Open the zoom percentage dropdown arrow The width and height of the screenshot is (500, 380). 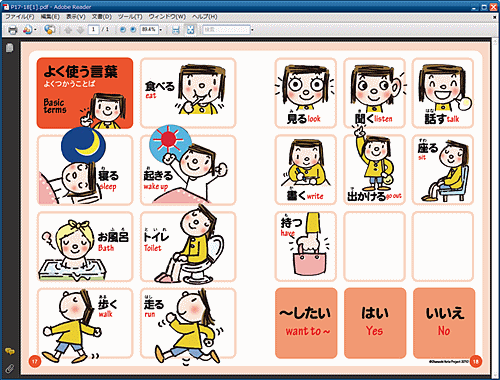pos(160,30)
